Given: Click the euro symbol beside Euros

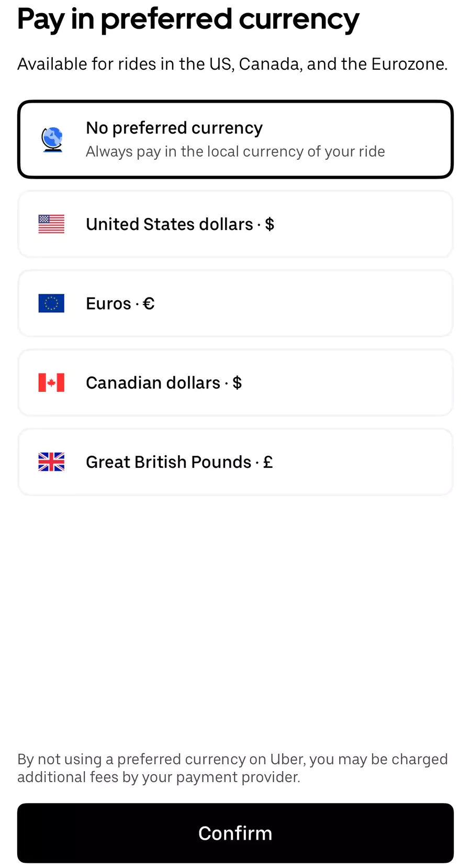Looking at the screenshot, I should (x=149, y=304).
